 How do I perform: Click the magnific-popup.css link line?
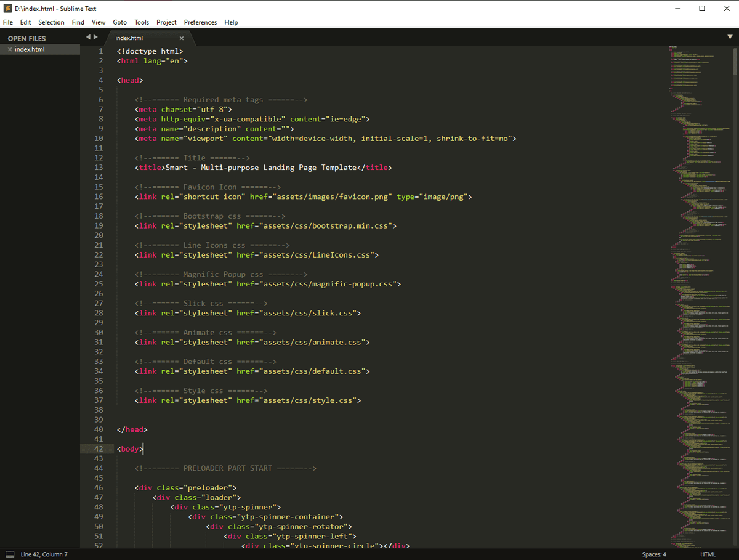[267, 284]
